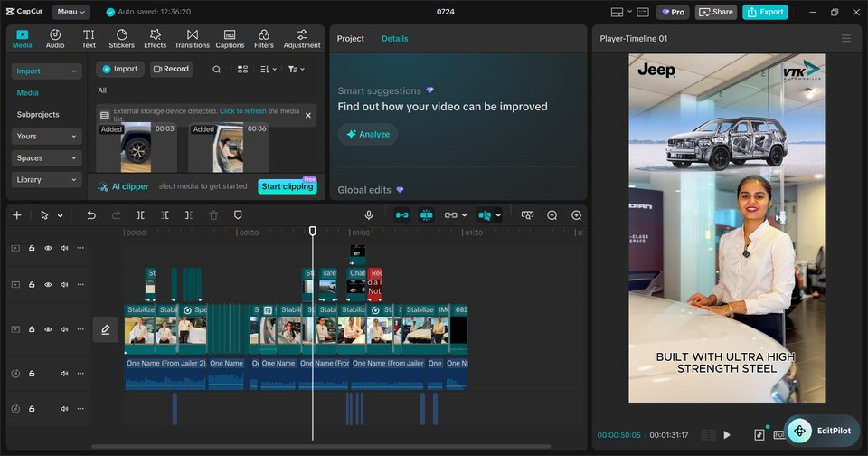This screenshot has width=868, height=456.
Task: Select Media under Import
Action: click(x=28, y=93)
